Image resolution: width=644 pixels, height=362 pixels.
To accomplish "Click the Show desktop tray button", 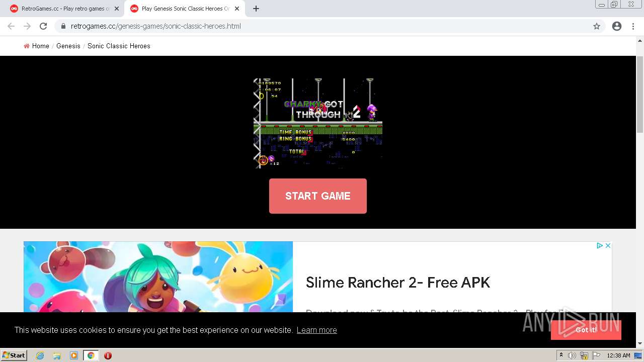I will coord(638,355).
